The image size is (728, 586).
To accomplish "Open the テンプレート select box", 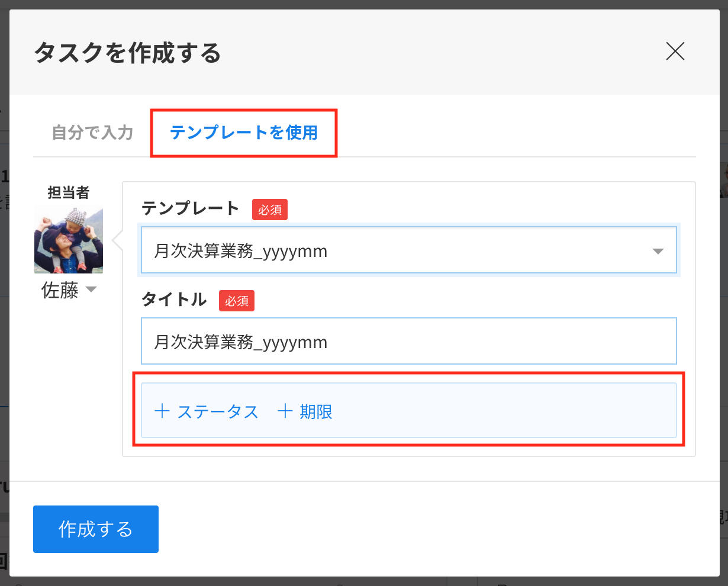I will 409,250.
